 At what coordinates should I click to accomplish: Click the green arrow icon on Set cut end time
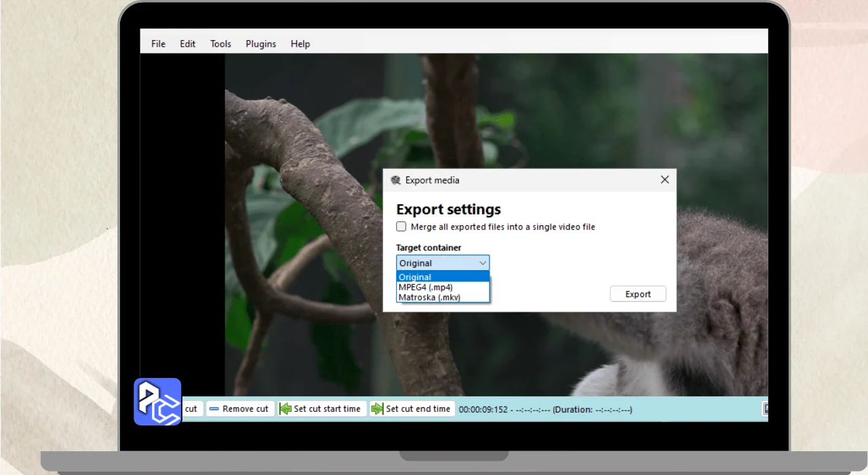tap(377, 408)
